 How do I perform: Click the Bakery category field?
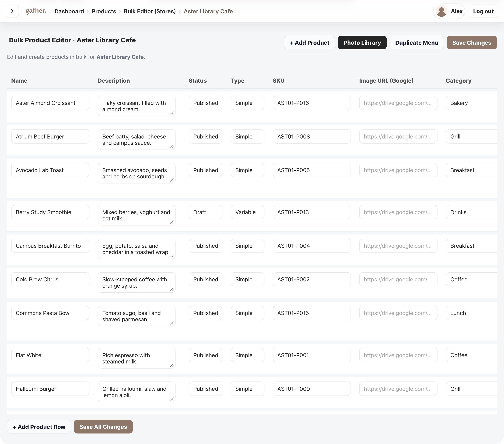point(471,103)
